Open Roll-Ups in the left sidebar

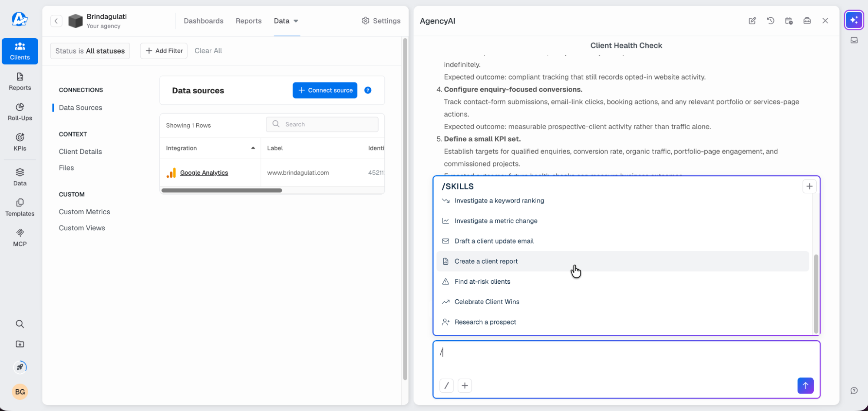[20, 112]
